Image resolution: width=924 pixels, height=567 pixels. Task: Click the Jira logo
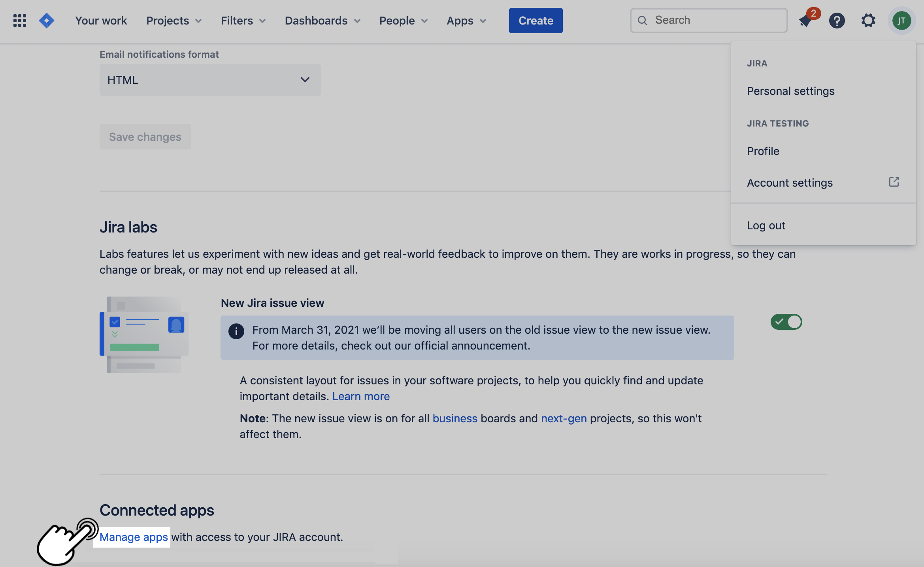pos(46,20)
